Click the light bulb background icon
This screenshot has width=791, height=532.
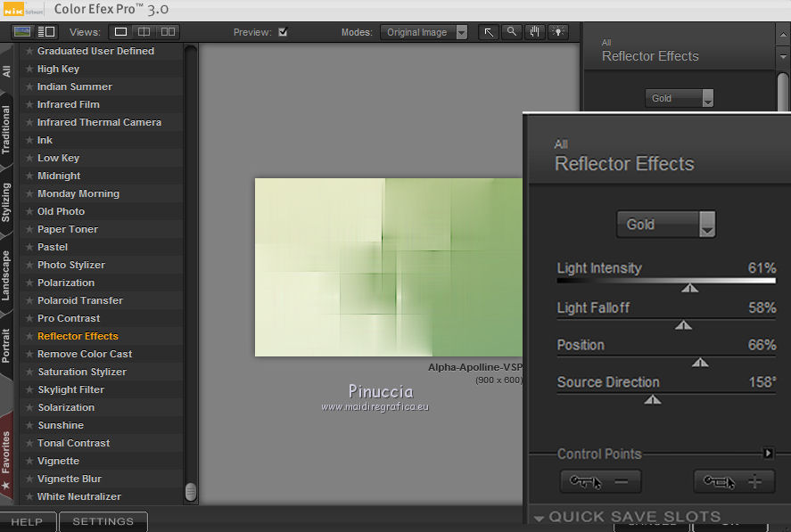(x=558, y=32)
